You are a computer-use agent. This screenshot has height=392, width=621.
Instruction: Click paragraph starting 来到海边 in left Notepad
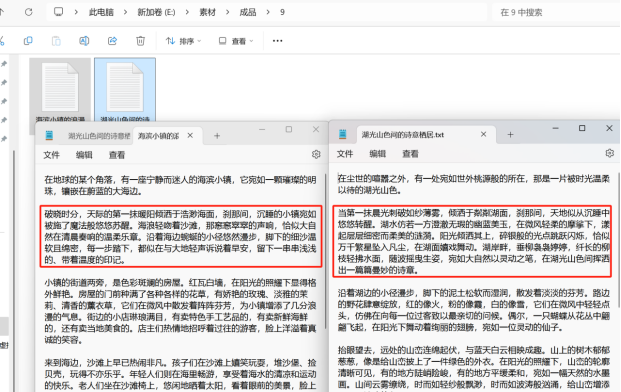coord(181,374)
